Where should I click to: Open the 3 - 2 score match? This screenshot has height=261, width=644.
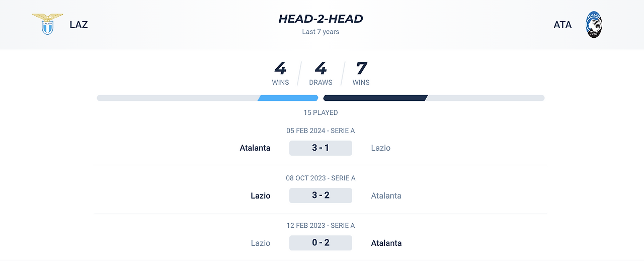coord(320,195)
